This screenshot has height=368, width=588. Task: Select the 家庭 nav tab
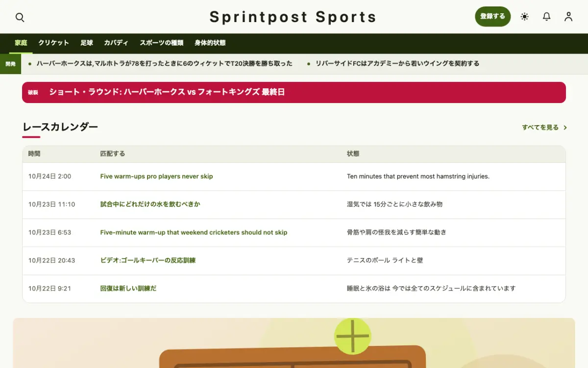coord(21,43)
